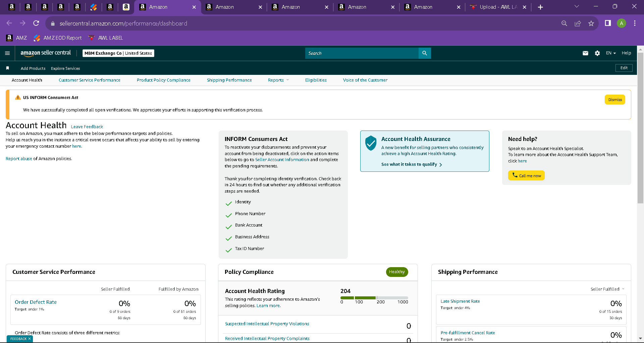Open MBM Exchange Co account switcher
This screenshot has width=644, height=343.
tap(118, 53)
